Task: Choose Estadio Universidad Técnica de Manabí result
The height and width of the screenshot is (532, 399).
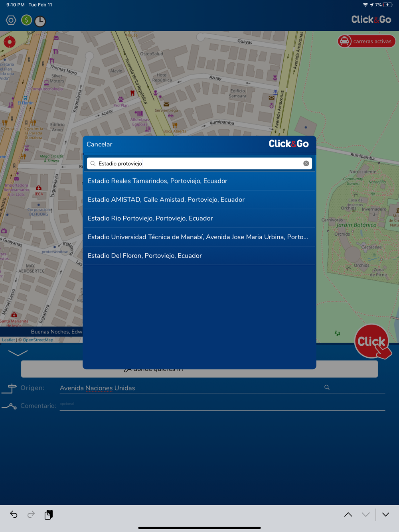Action: (x=199, y=237)
